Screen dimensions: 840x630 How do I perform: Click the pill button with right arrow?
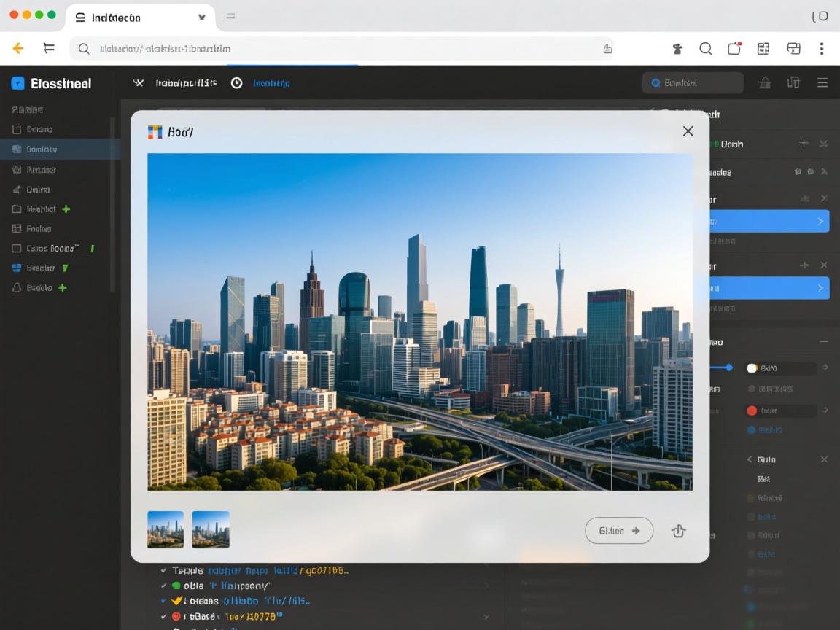(618, 531)
